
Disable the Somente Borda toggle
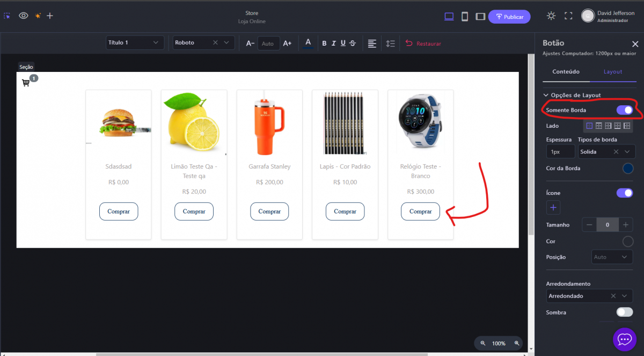624,110
